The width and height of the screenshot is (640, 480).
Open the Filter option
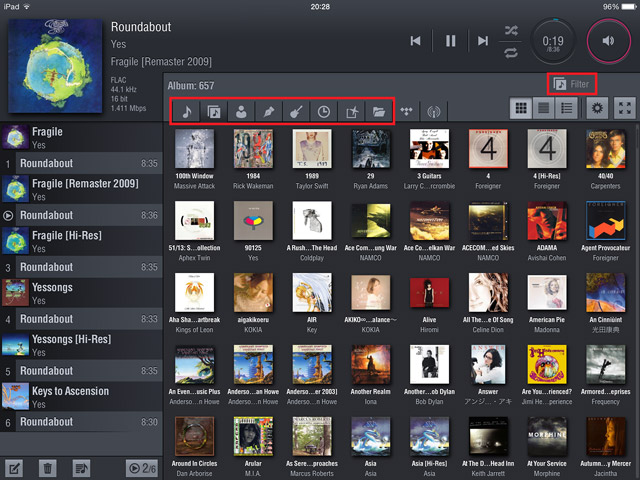click(574, 85)
